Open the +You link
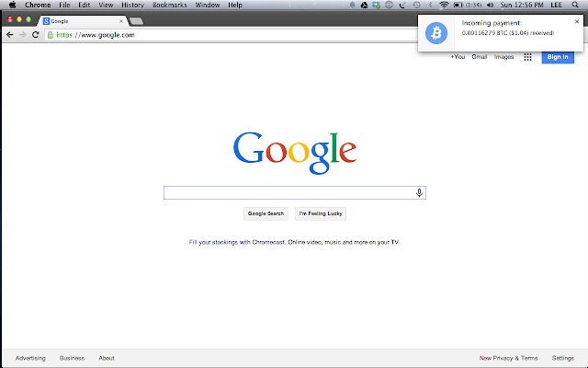 458,57
